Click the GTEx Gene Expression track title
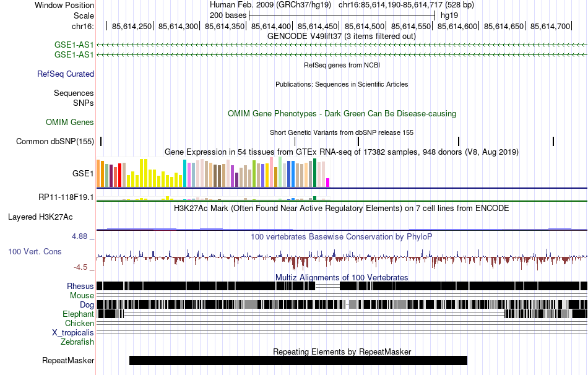The width and height of the screenshot is (588, 375). [342, 152]
